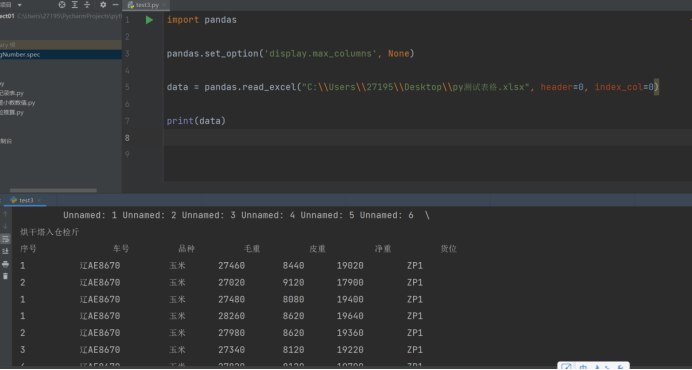Close the test3.py editor tab

[164, 5]
